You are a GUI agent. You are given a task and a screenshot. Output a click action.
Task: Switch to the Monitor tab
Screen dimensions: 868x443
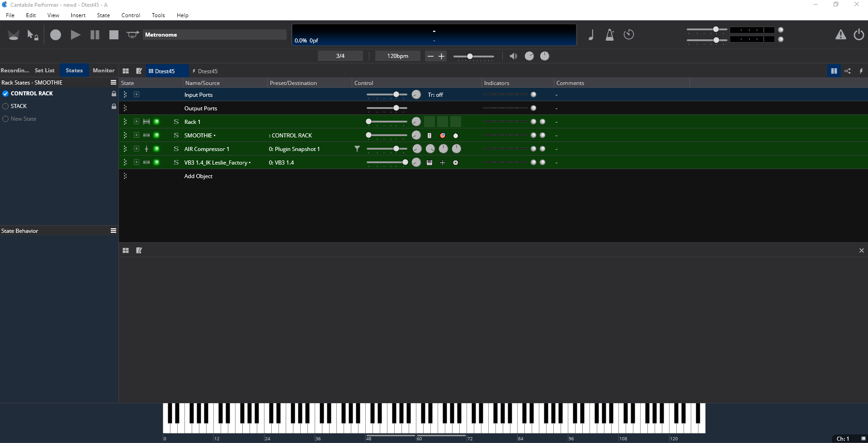coord(104,71)
